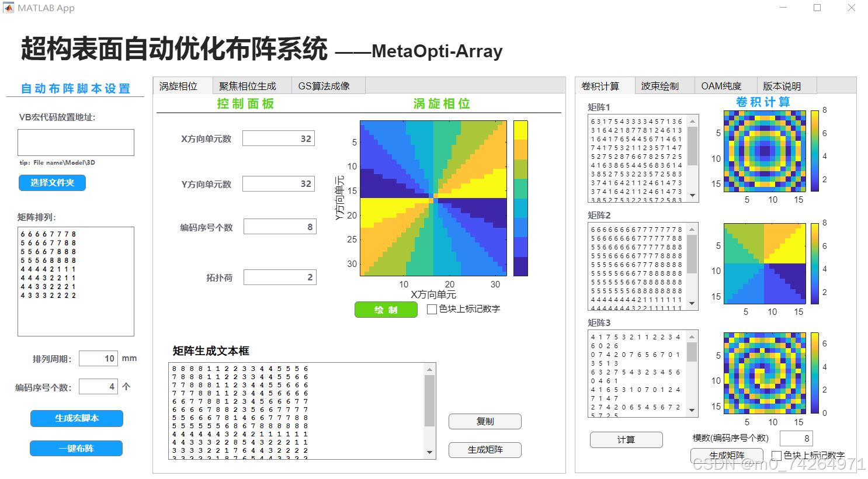Click the 矩阵1 ring pattern plot
The width and height of the screenshot is (868, 479).
(765, 151)
